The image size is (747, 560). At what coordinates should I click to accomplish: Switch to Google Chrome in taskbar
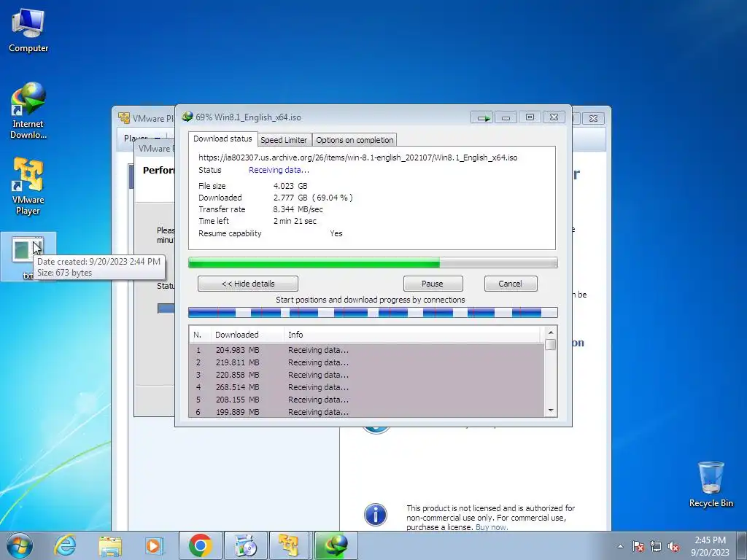tap(200, 545)
